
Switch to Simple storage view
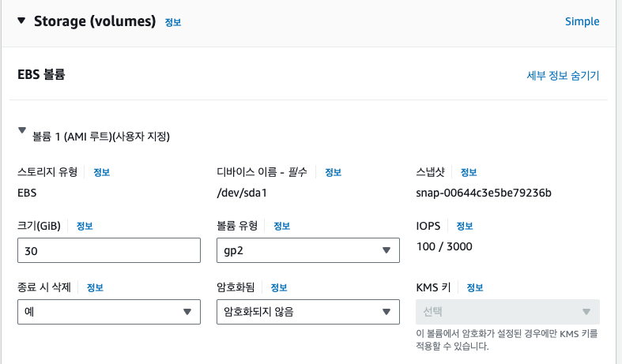point(582,21)
